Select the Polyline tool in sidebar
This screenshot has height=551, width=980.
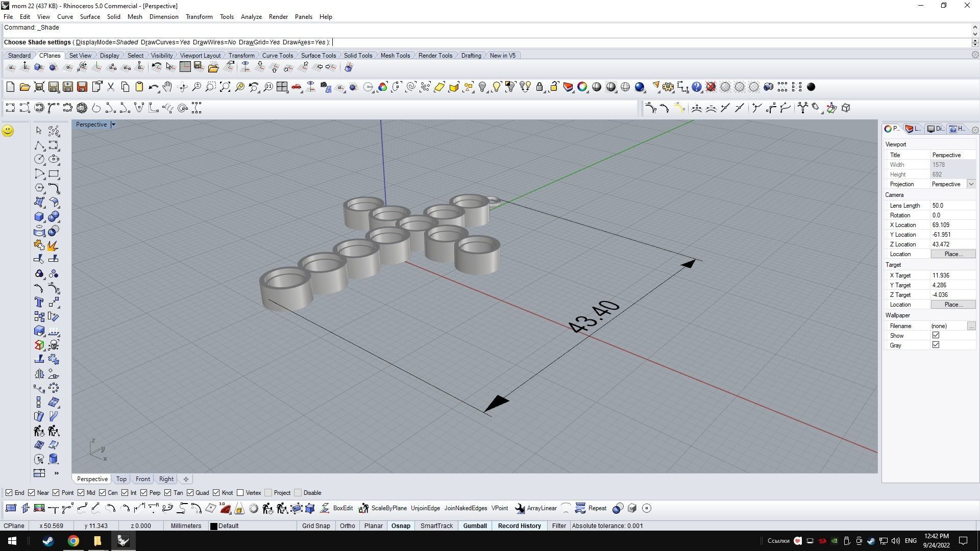[x=39, y=145]
